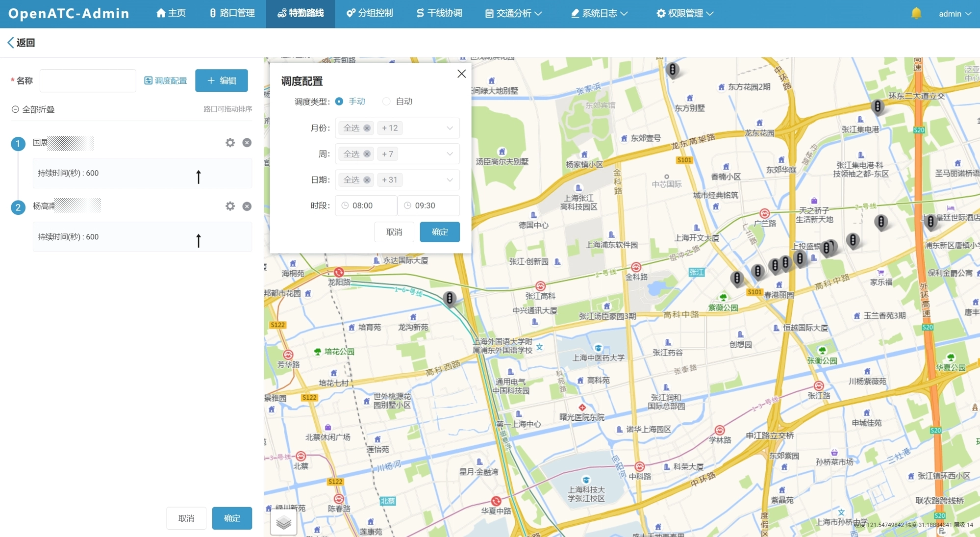Click the notification bell icon
This screenshot has width=980, height=537.
[916, 13]
